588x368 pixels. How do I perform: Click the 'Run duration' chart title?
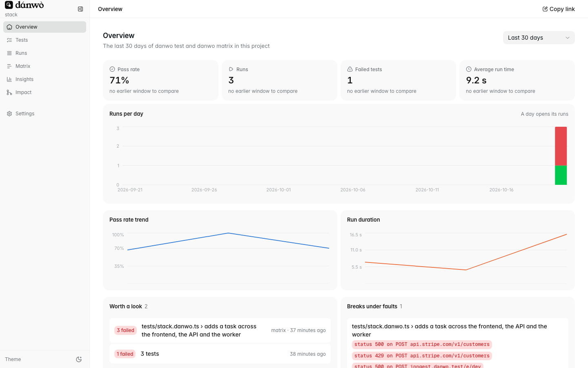point(363,220)
